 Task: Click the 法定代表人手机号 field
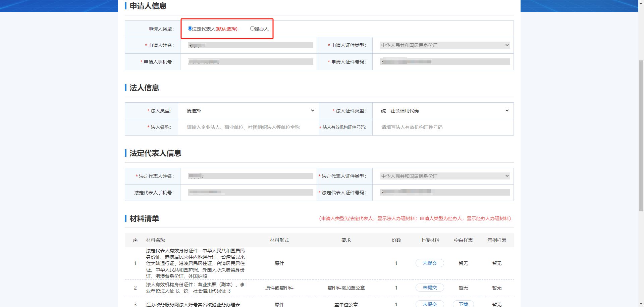pos(250,193)
